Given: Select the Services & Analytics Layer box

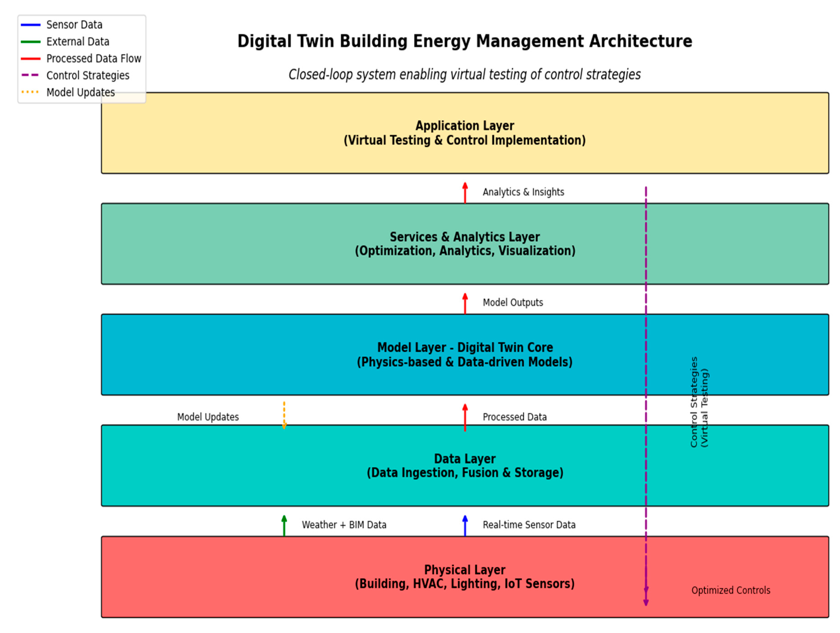Looking at the screenshot, I should click(465, 244).
